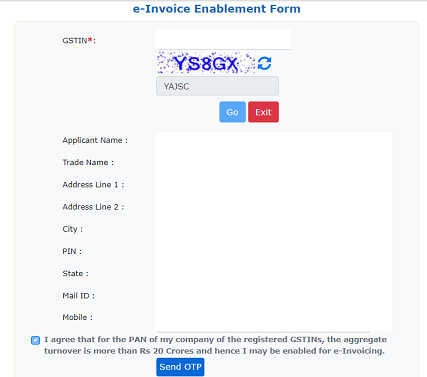
Task: Focus the captcha text box containing YAJSC
Action: click(x=217, y=86)
